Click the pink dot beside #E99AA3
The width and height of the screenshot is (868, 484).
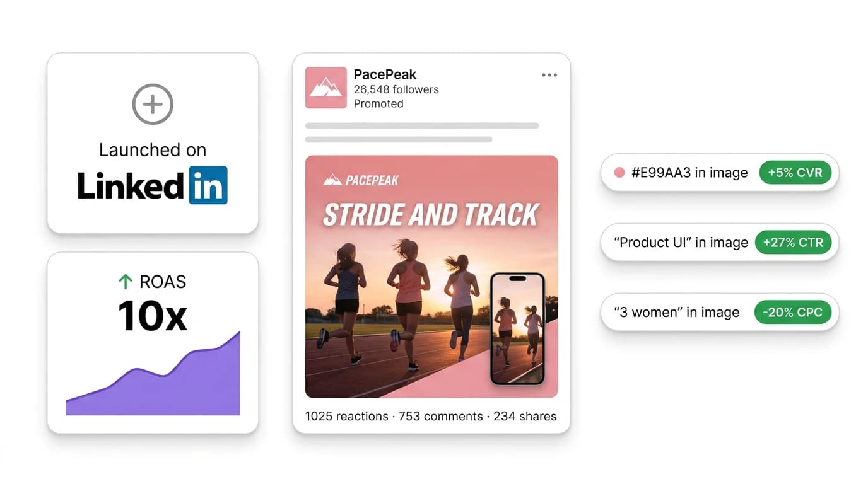point(619,172)
